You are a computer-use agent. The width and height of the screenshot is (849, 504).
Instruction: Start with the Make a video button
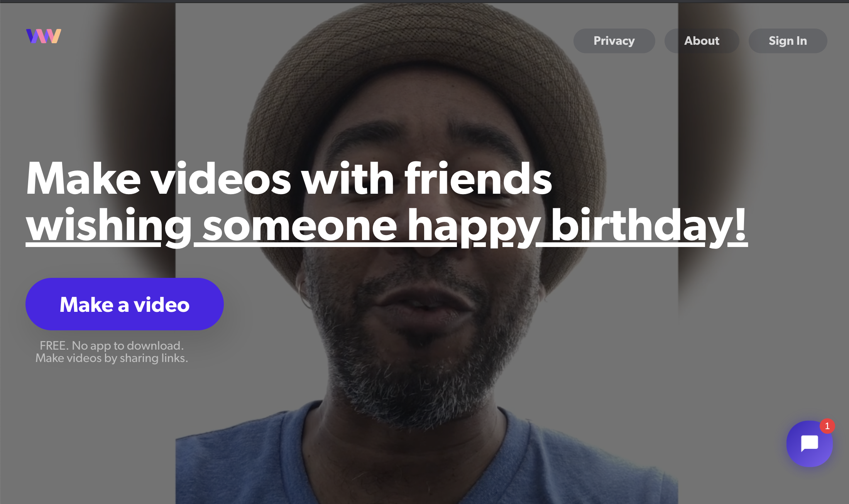125,304
